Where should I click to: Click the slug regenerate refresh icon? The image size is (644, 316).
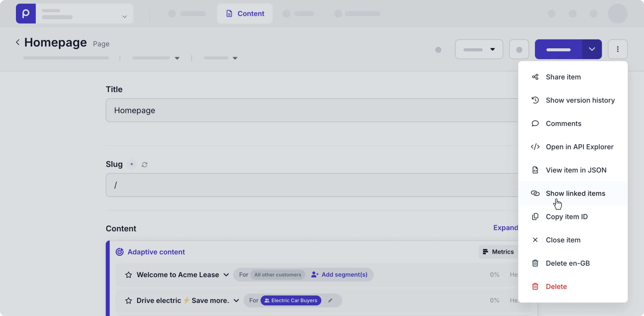tap(145, 164)
